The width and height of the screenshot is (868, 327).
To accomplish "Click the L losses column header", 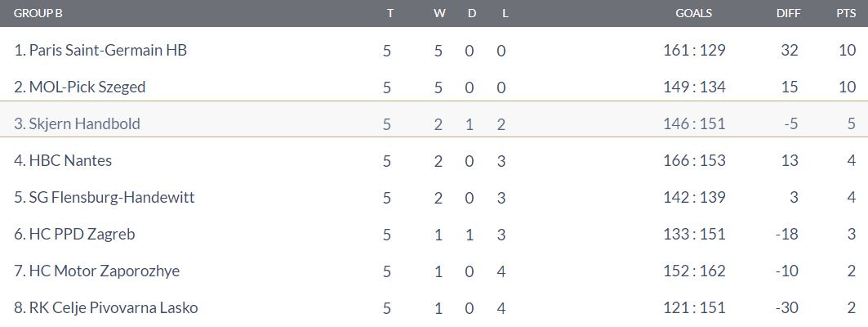I will coord(505,13).
